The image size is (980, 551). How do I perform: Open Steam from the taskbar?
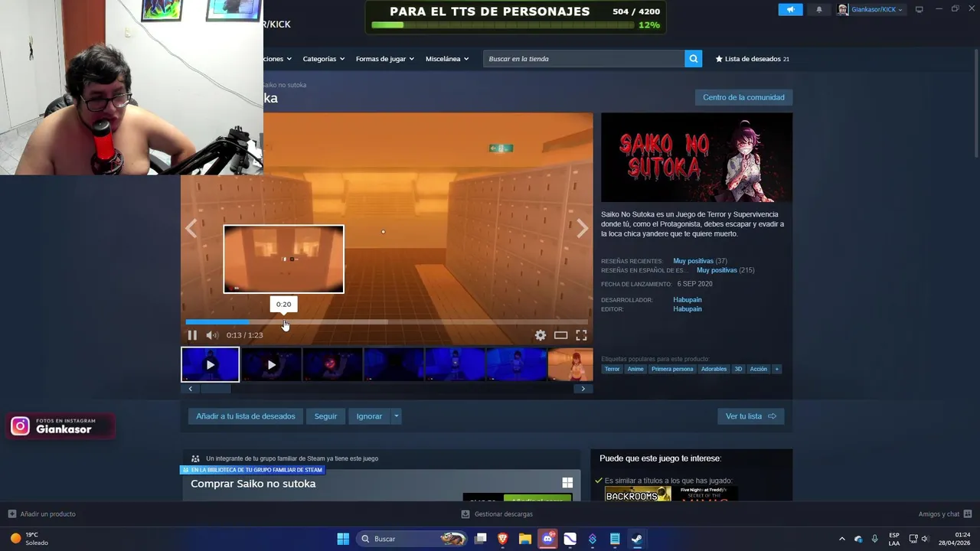coord(636,539)
